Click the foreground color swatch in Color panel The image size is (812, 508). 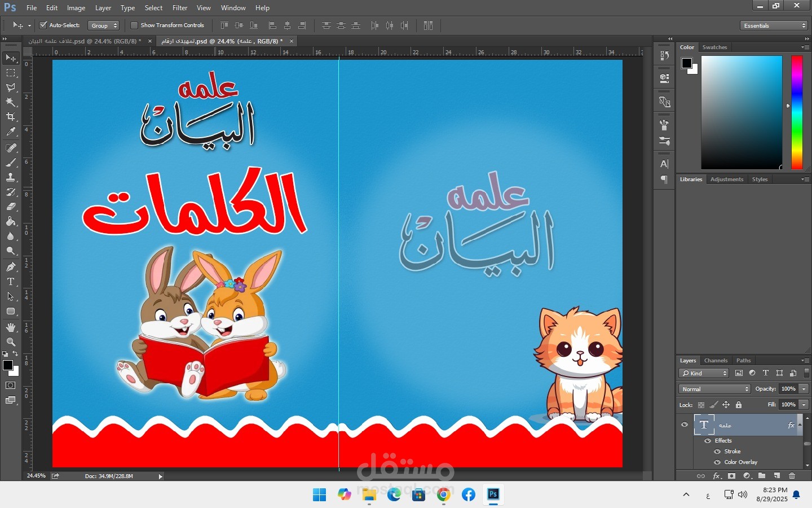[x=686, y=63]
